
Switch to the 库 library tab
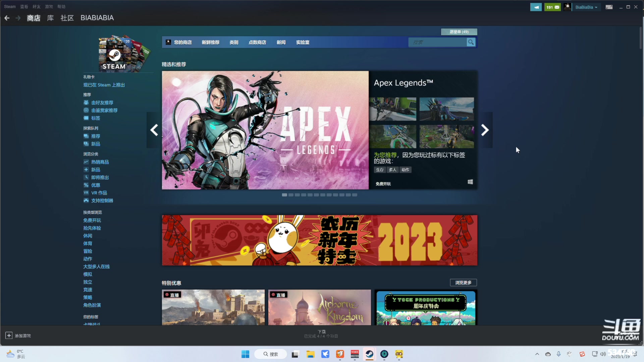pos(50,18)
